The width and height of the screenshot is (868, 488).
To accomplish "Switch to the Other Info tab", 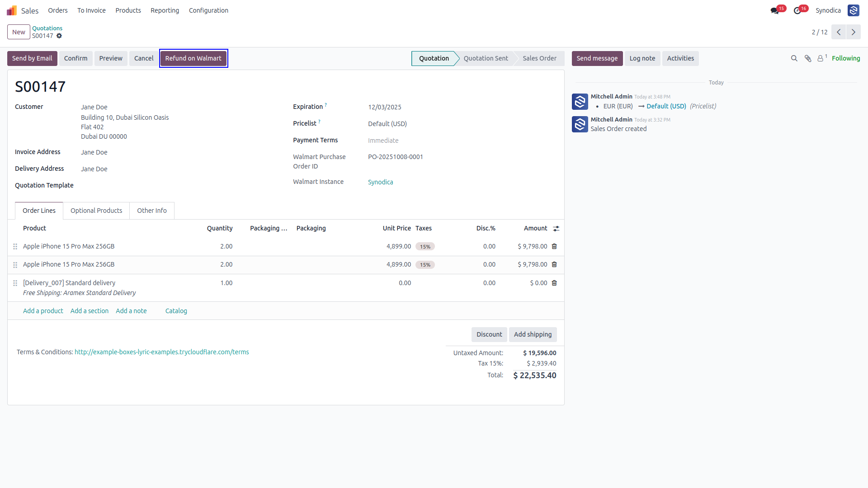I will click(152, 211).
